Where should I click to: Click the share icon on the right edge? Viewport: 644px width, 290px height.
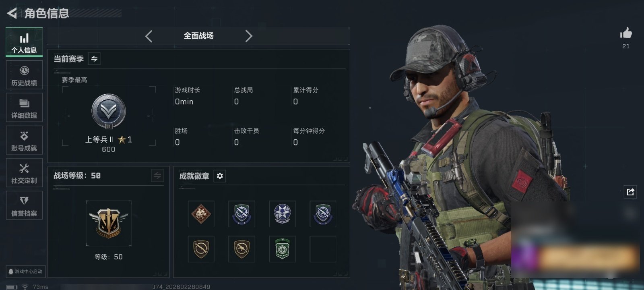coord(630,192)
